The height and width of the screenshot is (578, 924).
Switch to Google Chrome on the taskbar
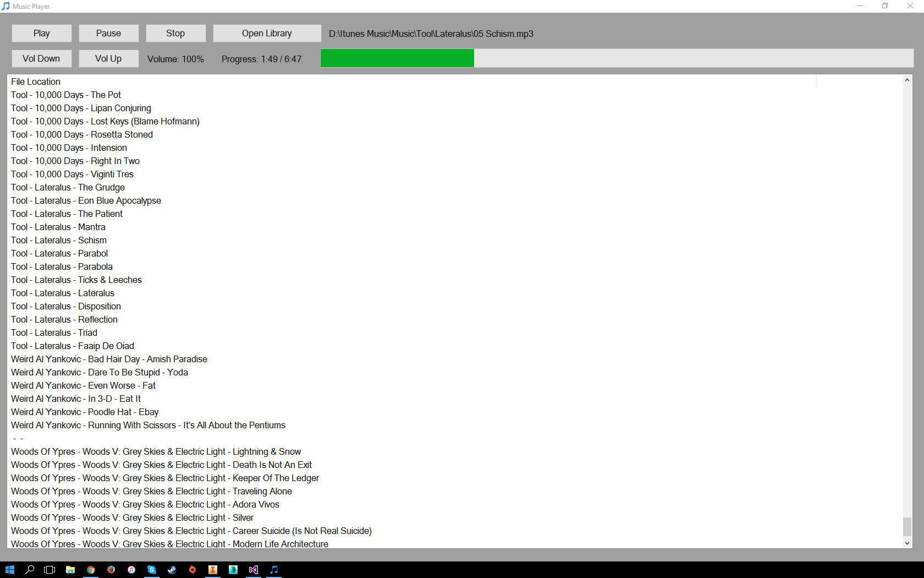(91, 570)
